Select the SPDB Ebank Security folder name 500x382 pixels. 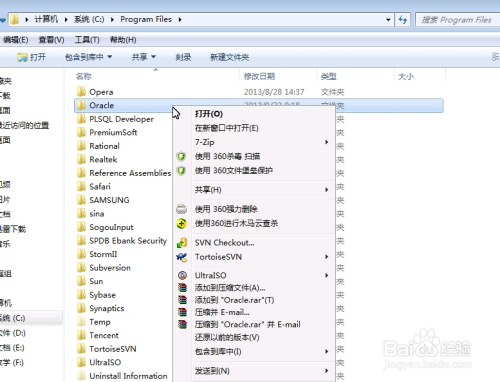coord(128,241)
